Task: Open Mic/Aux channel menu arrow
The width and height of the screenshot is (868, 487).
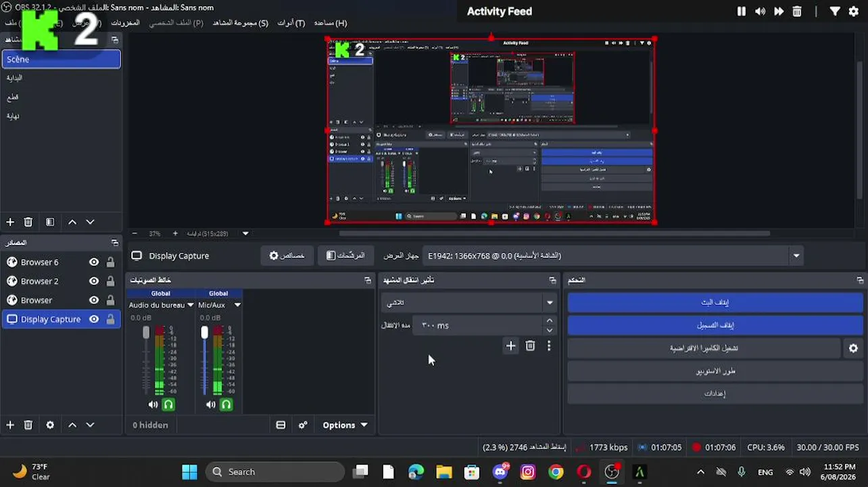Action: point(237,305)
